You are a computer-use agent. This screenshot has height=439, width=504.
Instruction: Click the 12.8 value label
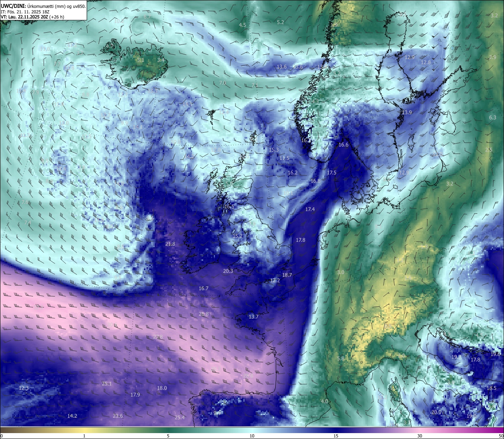pyautogui.click(x=426, y=62)
